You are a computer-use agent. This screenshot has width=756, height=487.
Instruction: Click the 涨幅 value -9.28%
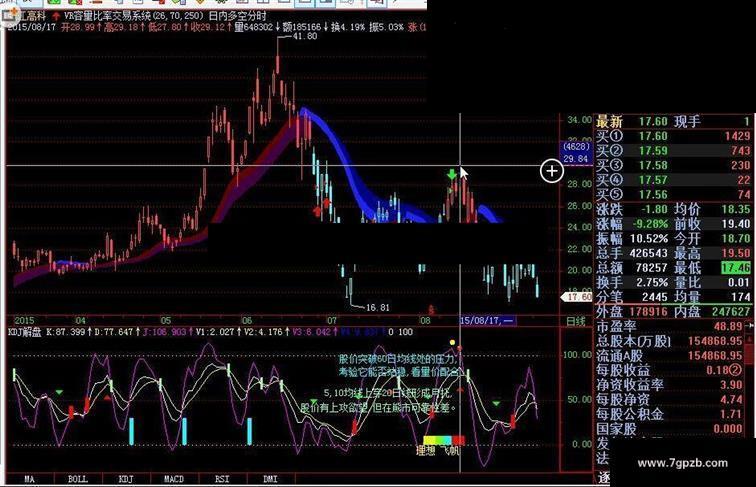[650, 224]
